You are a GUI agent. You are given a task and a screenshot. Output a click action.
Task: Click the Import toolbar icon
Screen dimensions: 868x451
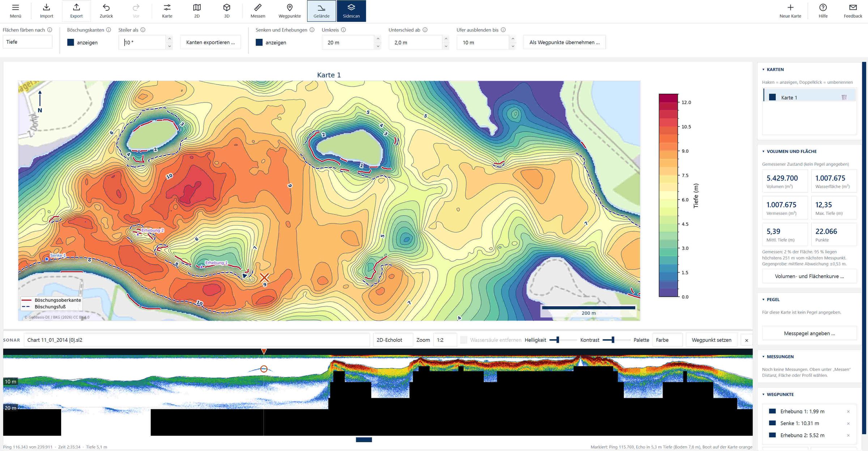46,8
